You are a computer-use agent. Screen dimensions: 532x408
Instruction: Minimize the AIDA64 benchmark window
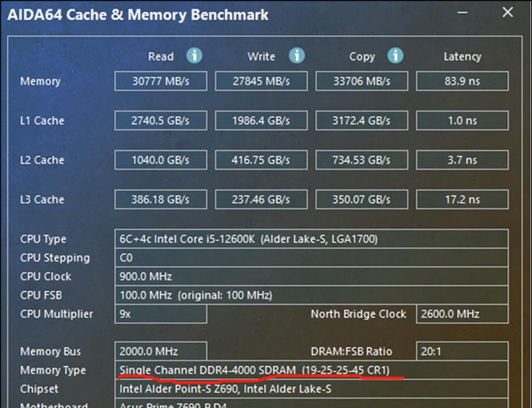click(462, 13)
